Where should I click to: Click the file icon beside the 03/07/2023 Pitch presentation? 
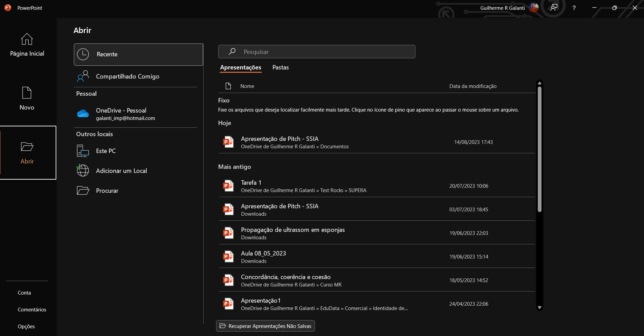(228, 209)
